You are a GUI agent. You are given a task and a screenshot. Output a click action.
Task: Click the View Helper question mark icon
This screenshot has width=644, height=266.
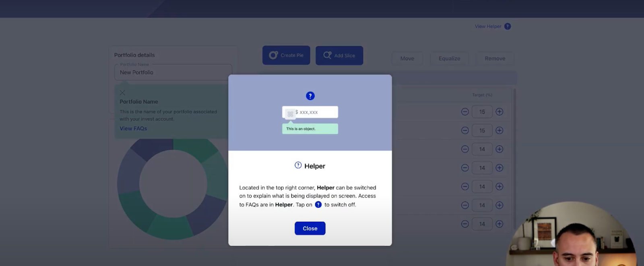click(x=508, y=27)
